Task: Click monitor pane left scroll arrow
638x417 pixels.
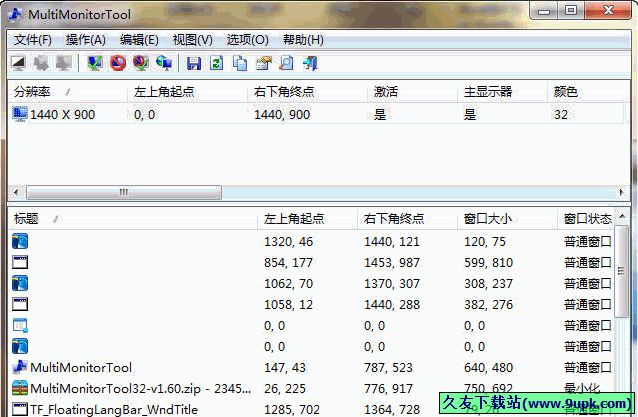Action: tap(16, 192)
